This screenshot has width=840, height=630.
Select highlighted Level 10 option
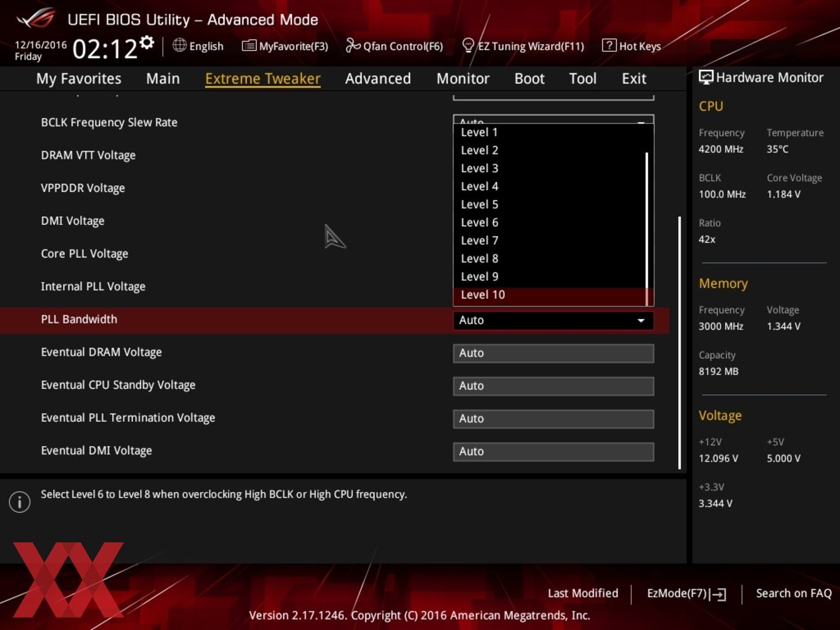[x=549, y=295]
